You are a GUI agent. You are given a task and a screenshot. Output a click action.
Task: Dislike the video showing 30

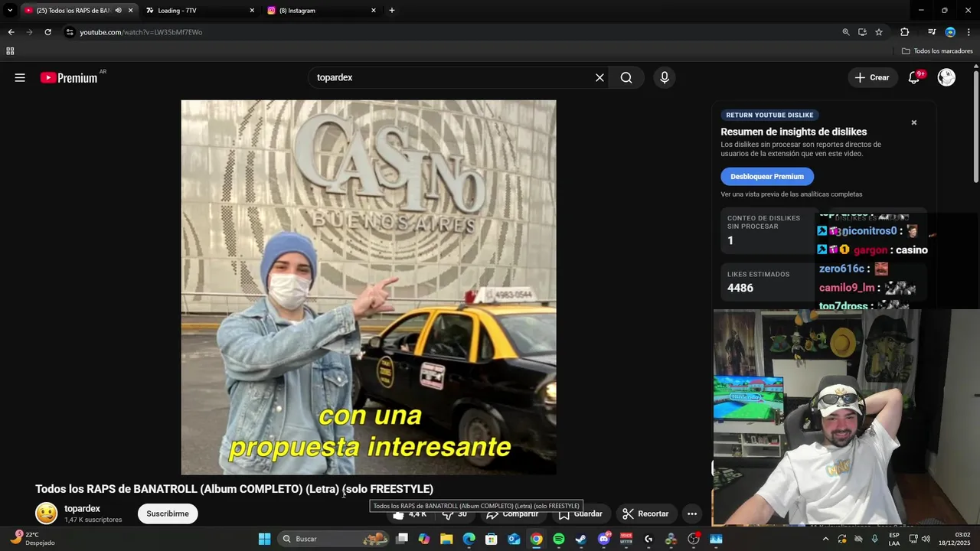click(x=455, y=514)
